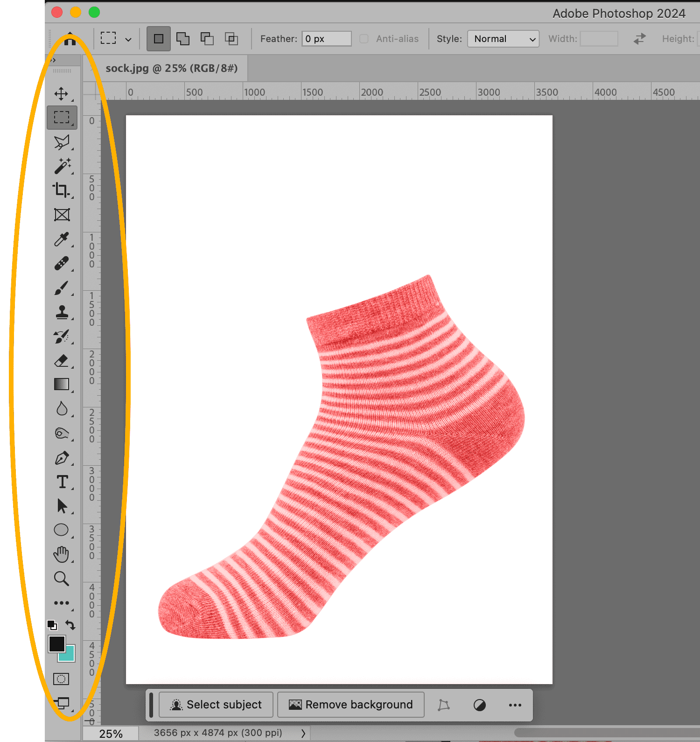Pick the Crop tool
This screenshot has width=700, height=742.
click(x=61, y=190)
